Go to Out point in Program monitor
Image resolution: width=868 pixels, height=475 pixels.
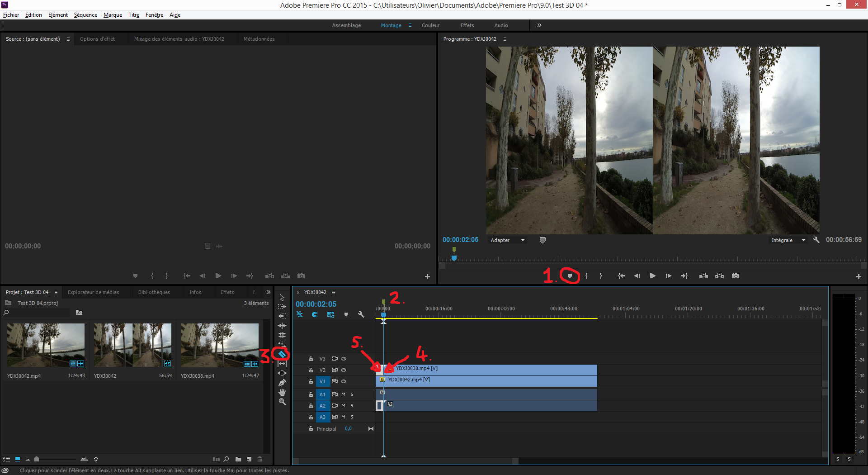pyautogui.click(x=684, y=276)
